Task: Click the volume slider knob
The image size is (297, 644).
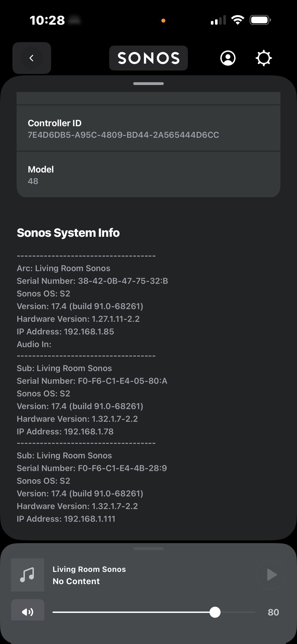Action: pyautogui.click(x=215, y=612)
